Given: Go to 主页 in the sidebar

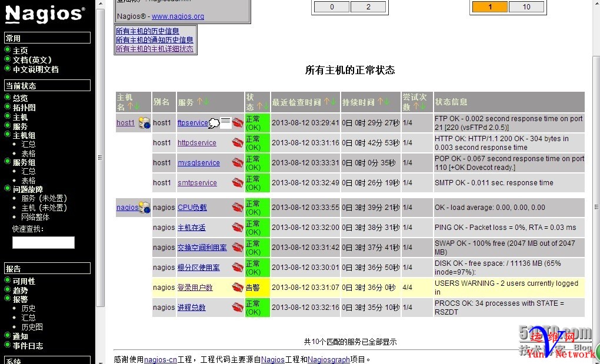Looking at the screenshot, I should [x=20, y=51].
